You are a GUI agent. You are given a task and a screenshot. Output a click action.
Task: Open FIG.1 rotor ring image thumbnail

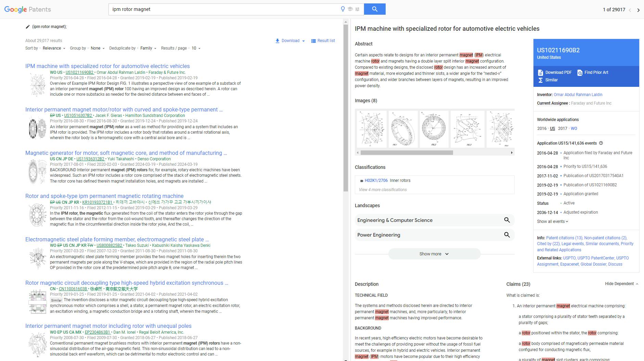coord(403,129)
